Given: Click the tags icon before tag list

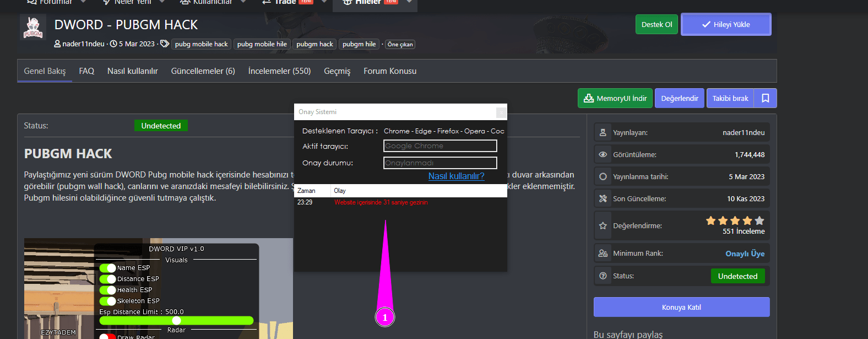Looking at the screenshot, I should pyautogui.click(x=165, y=44).
